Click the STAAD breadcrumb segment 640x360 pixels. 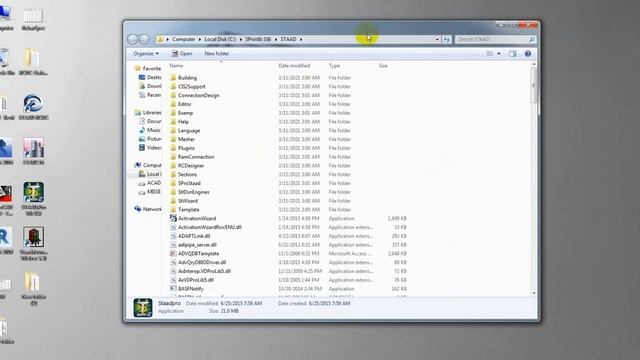(x=288, y=39)
